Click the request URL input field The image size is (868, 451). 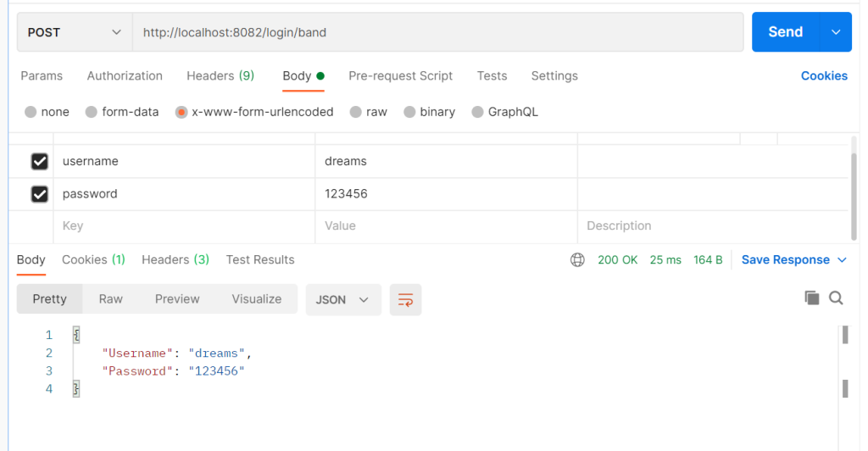click(x=437, y=32)
